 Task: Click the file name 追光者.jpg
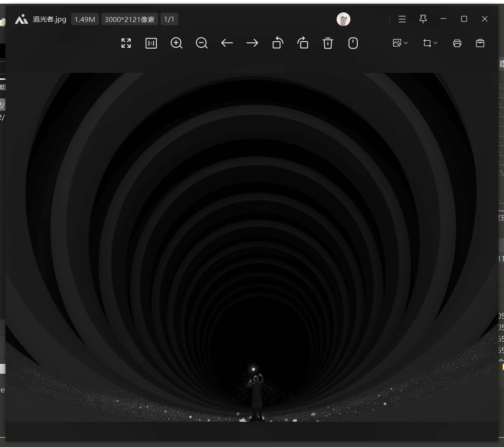[x=50, y=19]
